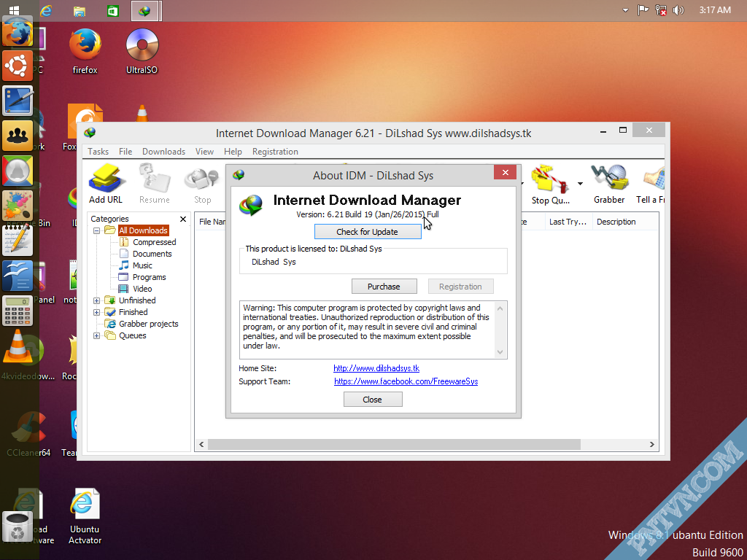Image resolution: width=747 pixels, height=560 pixels.
Task: Expand the Queues category node
Action: tap(97, 335)
